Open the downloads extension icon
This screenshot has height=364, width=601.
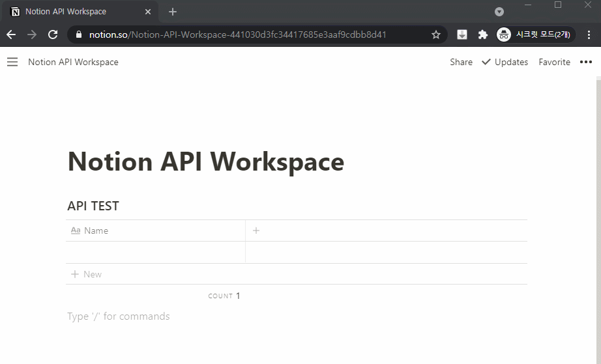(x=462, y=35)
